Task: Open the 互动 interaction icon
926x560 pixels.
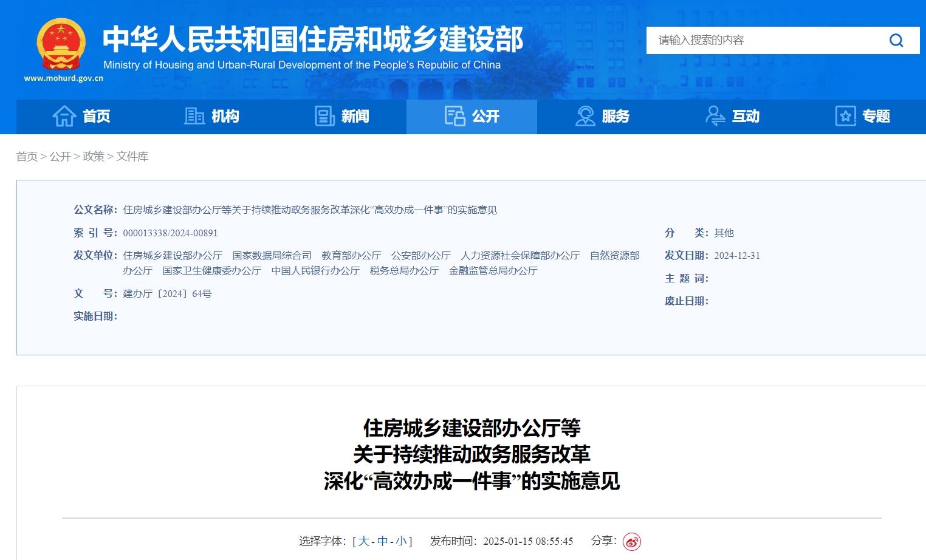Action: (x=715, y=116)
